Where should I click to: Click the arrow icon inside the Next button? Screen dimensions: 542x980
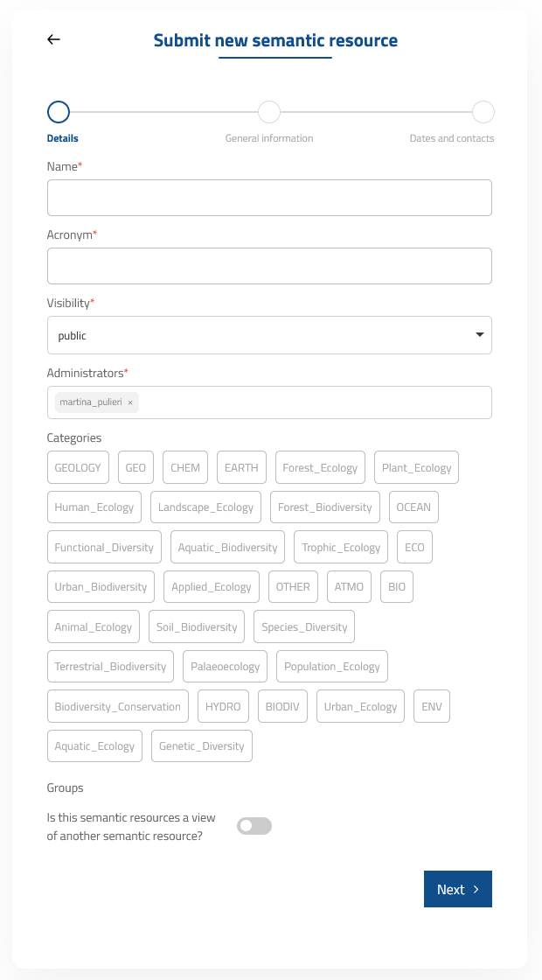click(x=474, y=889)
